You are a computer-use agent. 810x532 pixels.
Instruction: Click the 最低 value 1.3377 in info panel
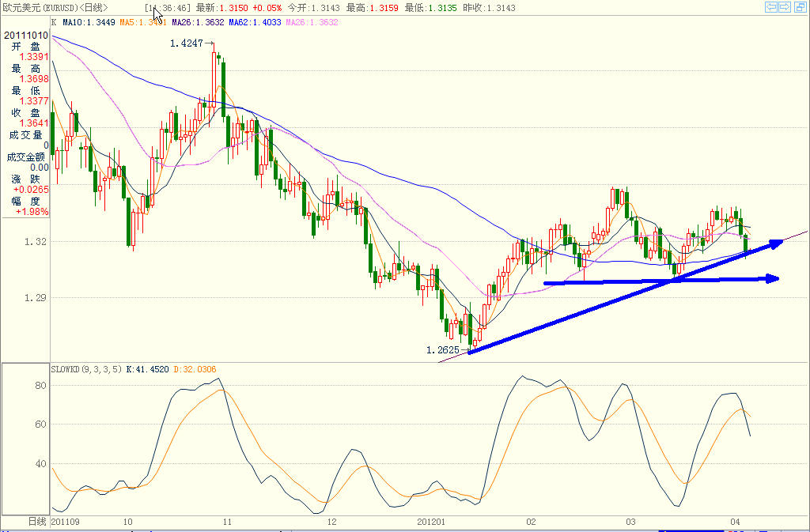[x=34, y=101]
